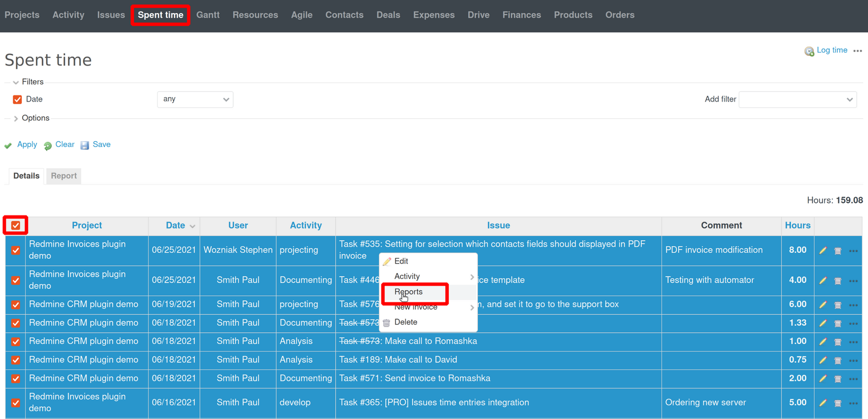868x419 pixels.
Task: Save the current filter query
Action: pyautogui.click(x=101, y=144)
